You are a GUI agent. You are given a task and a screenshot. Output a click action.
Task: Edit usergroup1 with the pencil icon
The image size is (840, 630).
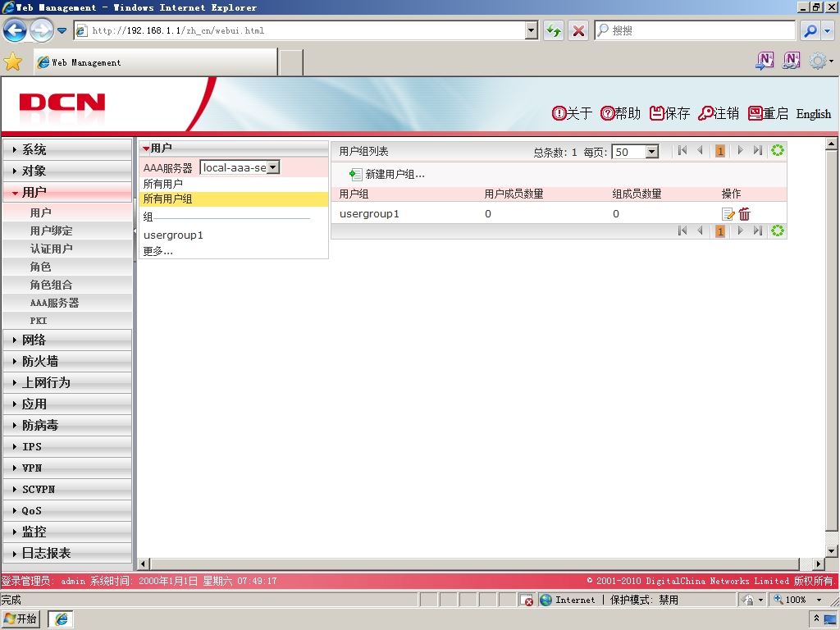click(x=728, y=214)
